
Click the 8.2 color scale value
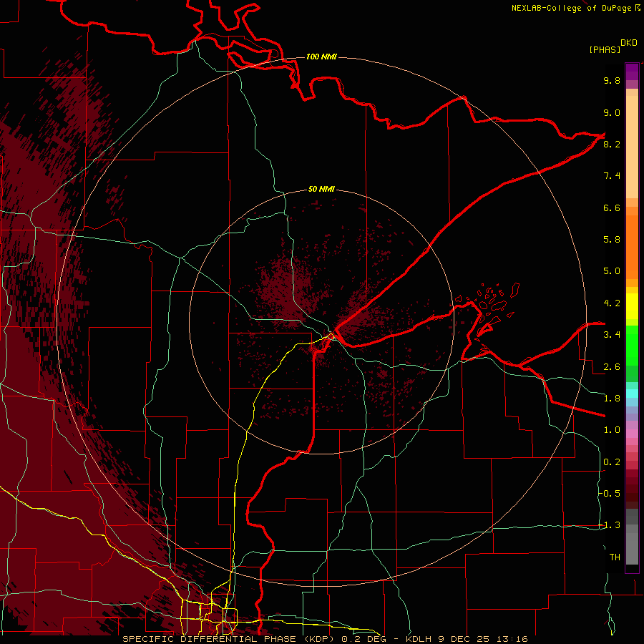tap(612, 145)
